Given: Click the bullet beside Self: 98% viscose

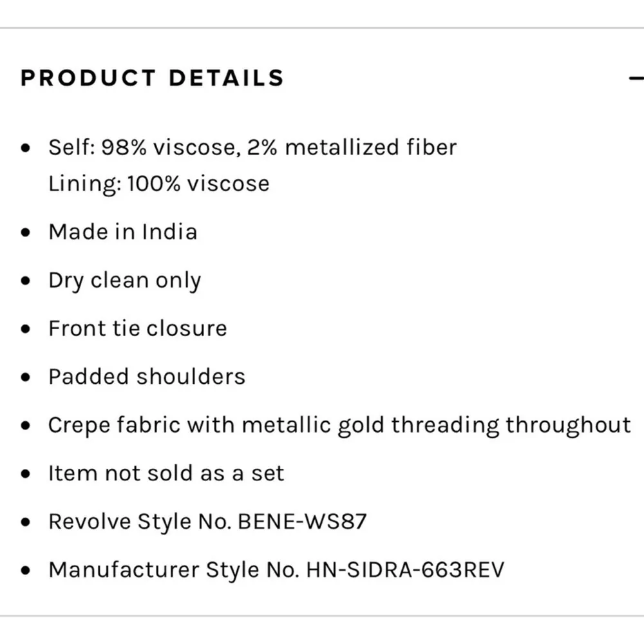Looking at the screenshot, I should click(x=26, y=148).
